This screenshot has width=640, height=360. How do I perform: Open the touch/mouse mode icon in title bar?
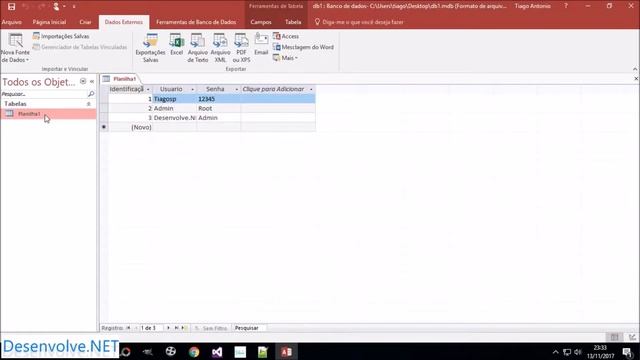(x=56, y=6)
